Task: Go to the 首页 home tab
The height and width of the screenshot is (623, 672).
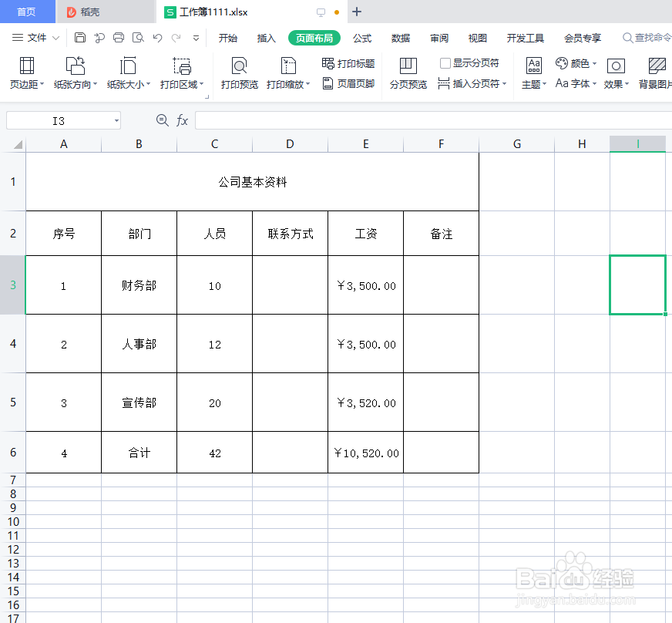Action: [28, 12]
